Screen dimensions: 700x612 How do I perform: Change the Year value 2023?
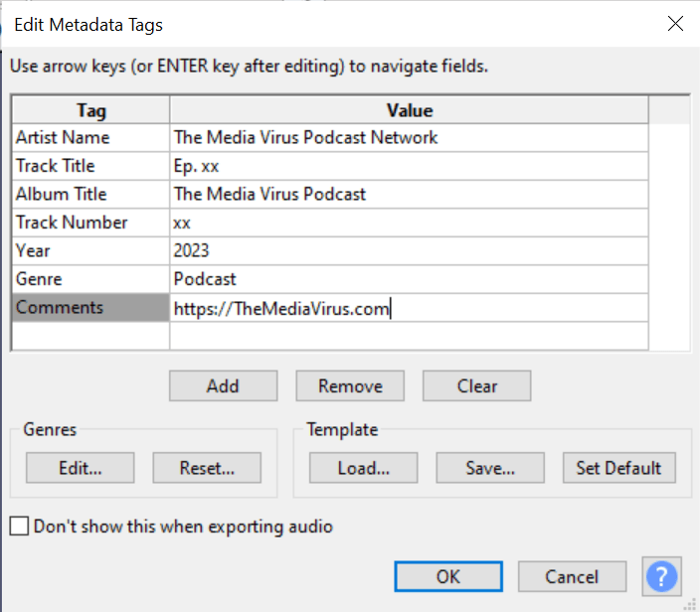[x=408, y=250]
